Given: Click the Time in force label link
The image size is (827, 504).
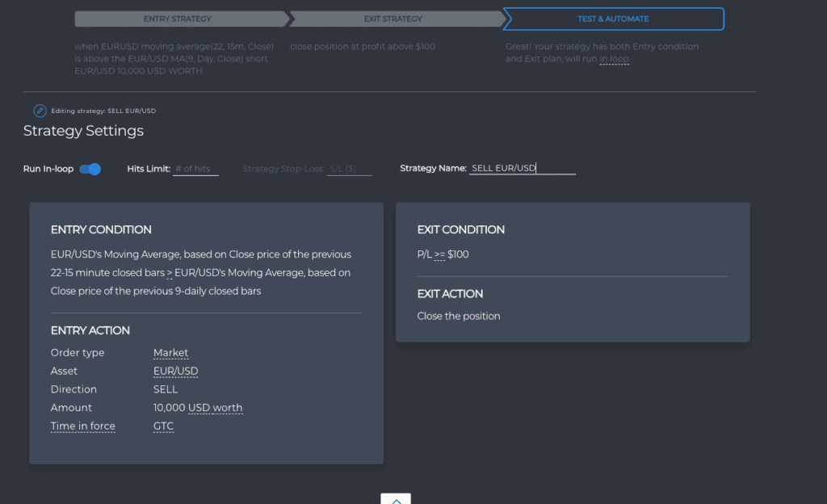Looking at the screenshot, I should tap(83, 426).
